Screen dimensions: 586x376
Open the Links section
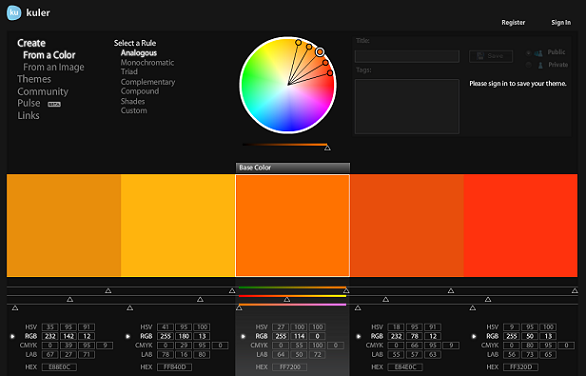[28, 115]
